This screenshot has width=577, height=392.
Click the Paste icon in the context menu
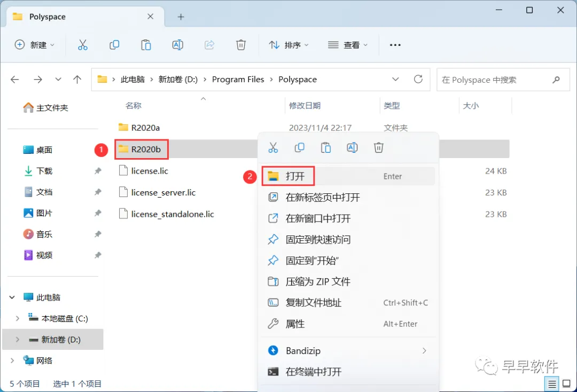tap(326, 148)
